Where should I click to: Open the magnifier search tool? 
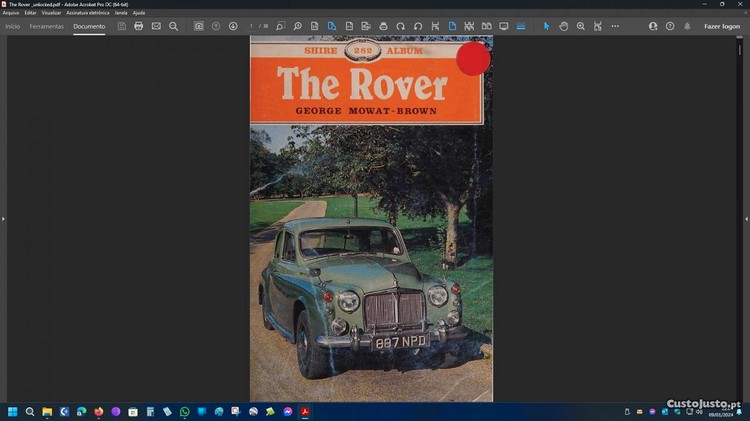(173, 26)
